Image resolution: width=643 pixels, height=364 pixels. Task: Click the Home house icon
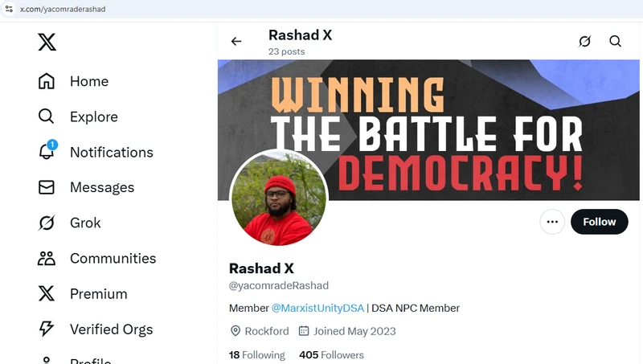click(47, 81)
